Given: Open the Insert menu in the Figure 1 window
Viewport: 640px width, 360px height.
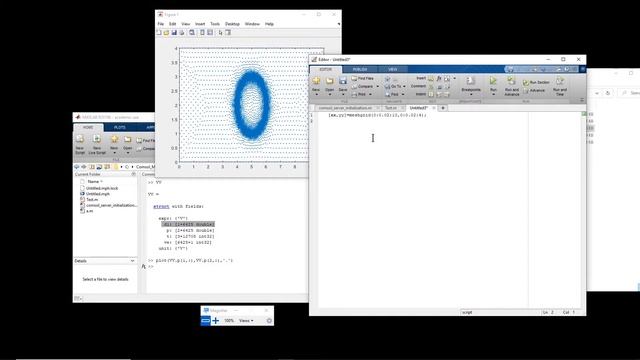Looking at the screenshot, I should pyautogui.click(x=200, y=24).
